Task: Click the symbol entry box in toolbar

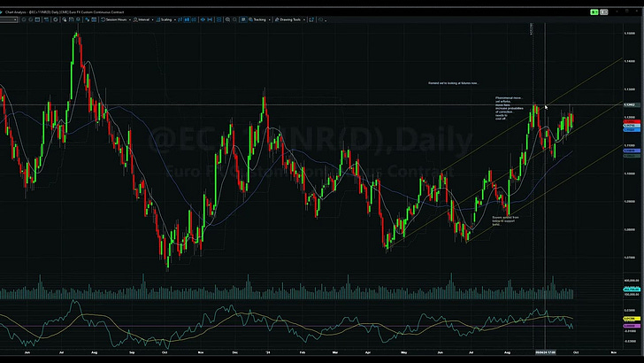Action: point(9,19)
